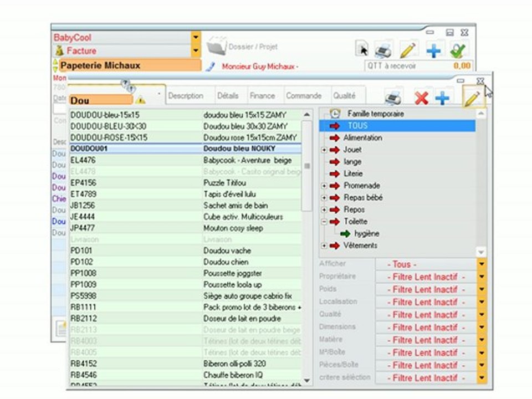The height and width of the screenshot is (399, 532).
Task: Click the printer icon in the invoice toolbar
Action: [x=383, y=51]
